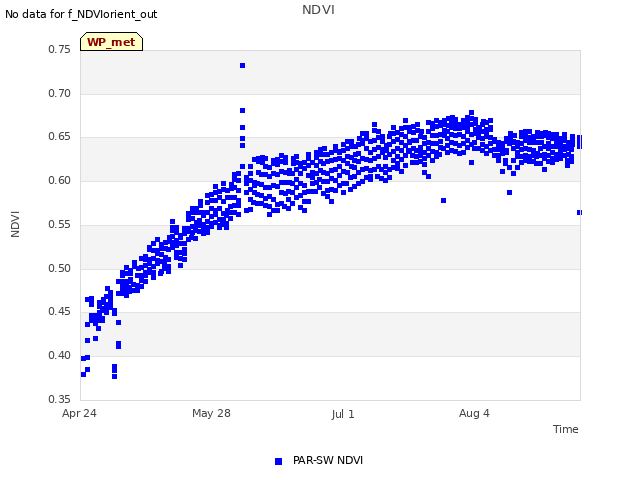Click the Aug 4 x-axis label
Screen dimensions: 640x480
(x=474, y=413)
